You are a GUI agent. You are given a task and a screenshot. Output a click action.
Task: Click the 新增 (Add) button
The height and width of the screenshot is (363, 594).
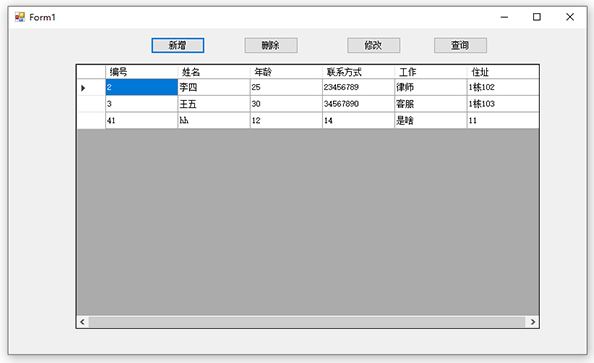(x=178, y=45)
